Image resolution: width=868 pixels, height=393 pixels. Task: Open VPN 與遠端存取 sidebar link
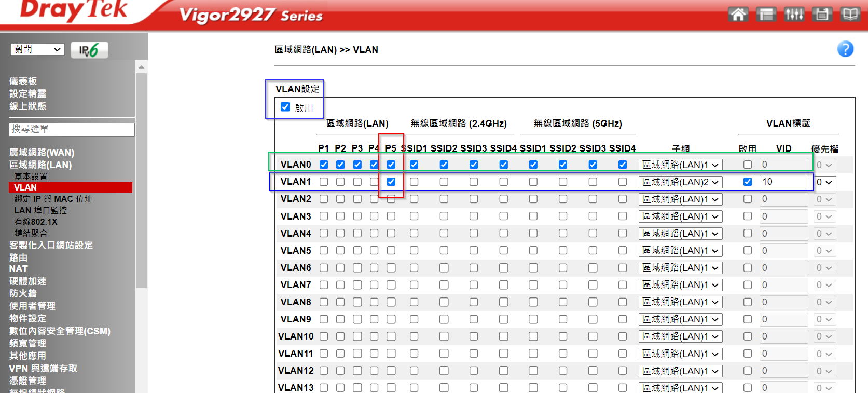(x=43, y=368)
